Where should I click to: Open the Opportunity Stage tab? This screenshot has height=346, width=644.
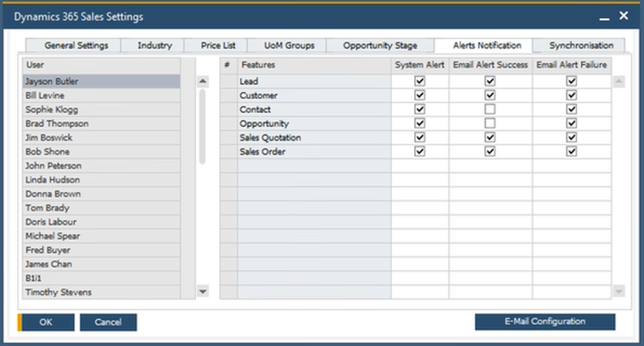click(380, 46)
